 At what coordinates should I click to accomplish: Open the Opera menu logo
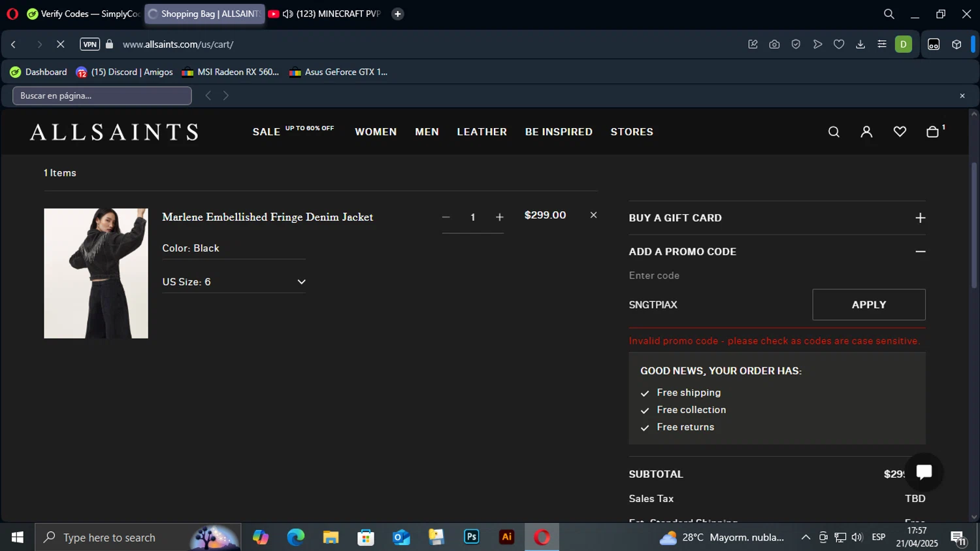tap(12, 14)
